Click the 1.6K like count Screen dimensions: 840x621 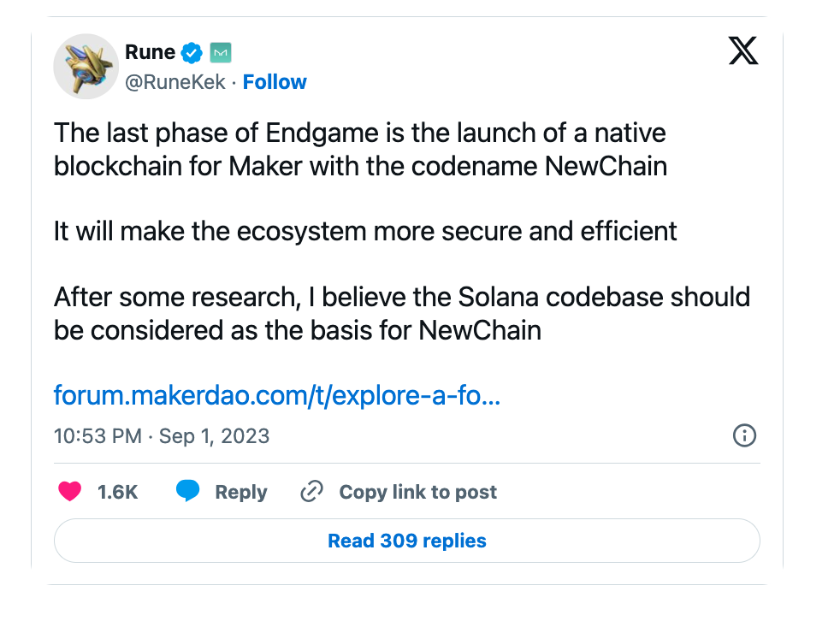click(117, 492)
